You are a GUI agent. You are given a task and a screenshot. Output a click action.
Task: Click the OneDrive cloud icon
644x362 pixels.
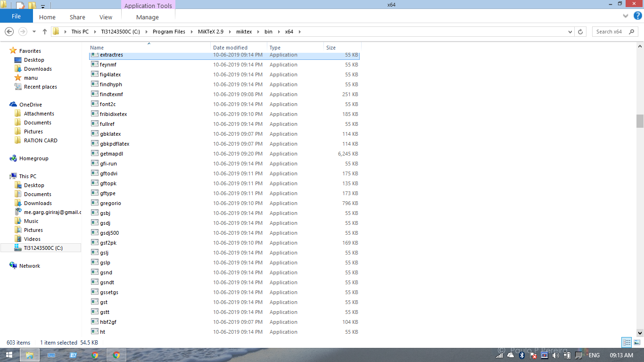point(13,105)
